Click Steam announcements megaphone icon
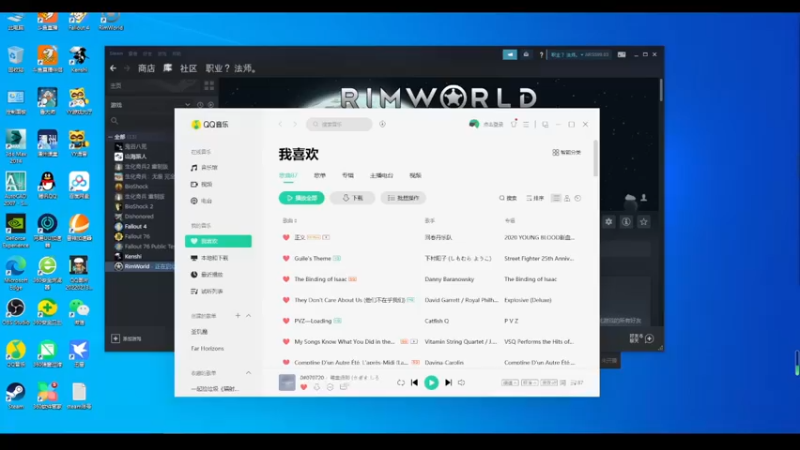 click(510, 55)
